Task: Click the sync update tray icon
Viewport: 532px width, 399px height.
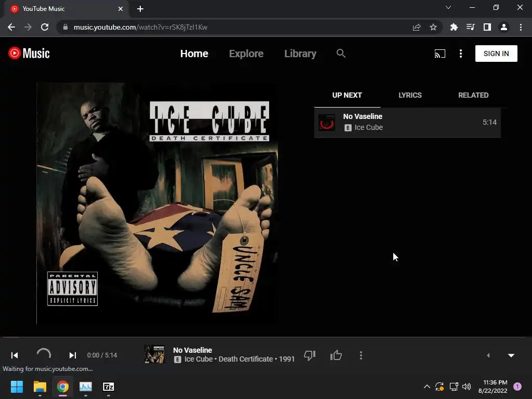Action: click(440, 387)
